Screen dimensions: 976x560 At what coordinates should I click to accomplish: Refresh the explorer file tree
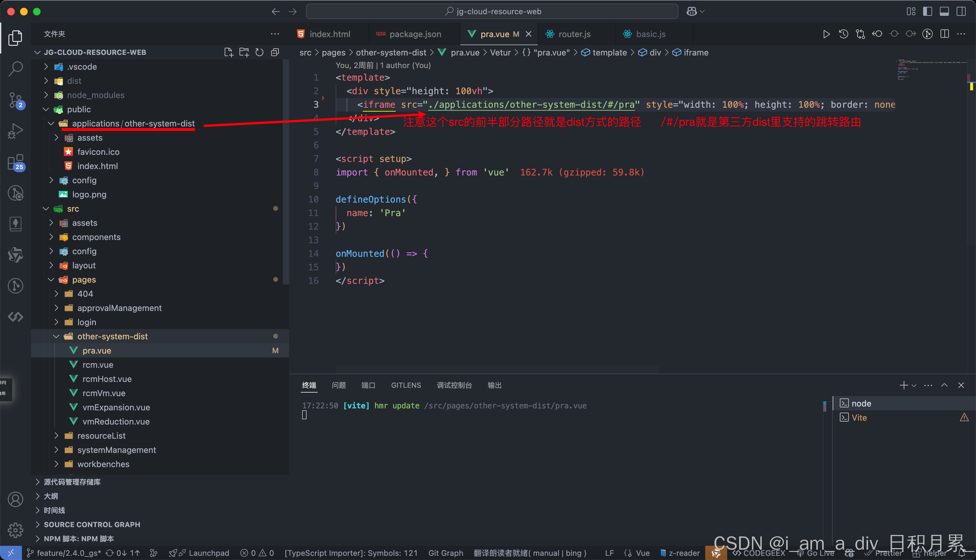coord(259,52)
